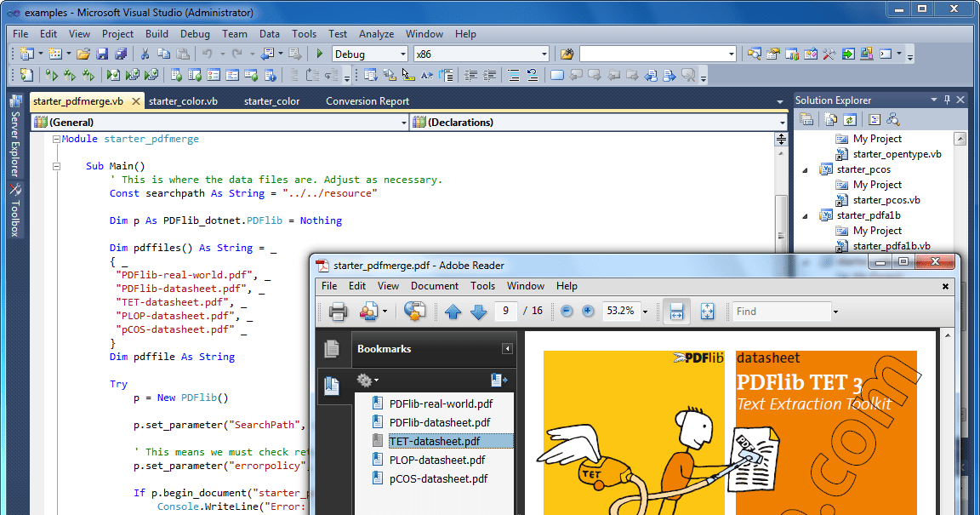Open the Bookmarks gear options dropdown

click(367, 380)
